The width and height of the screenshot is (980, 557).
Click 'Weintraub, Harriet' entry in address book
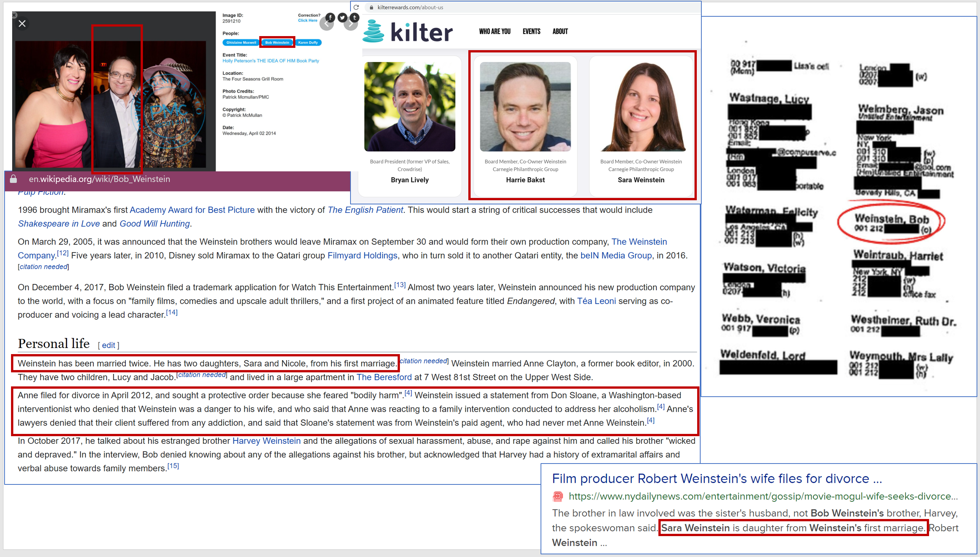click(x=898, y=255)
